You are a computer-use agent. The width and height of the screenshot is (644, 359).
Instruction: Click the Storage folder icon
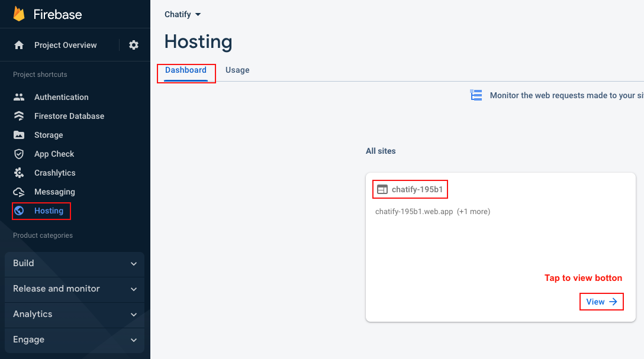(19, 135)
